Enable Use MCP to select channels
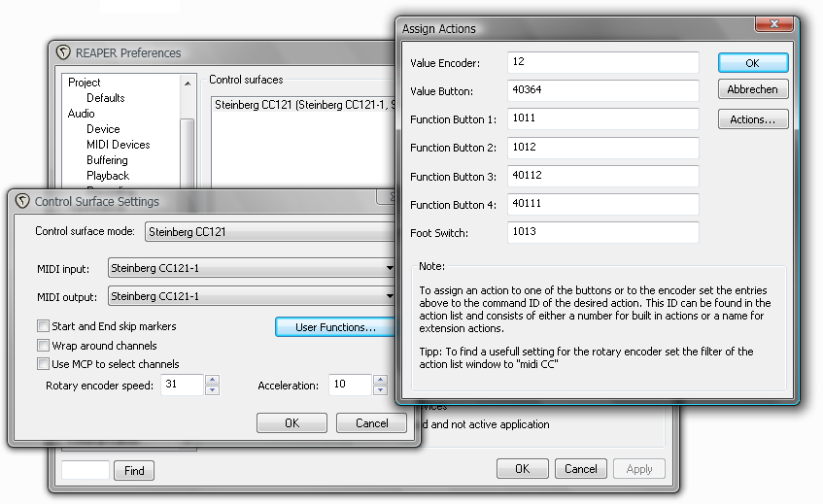823x504 pixels. [x=43, y=363]
